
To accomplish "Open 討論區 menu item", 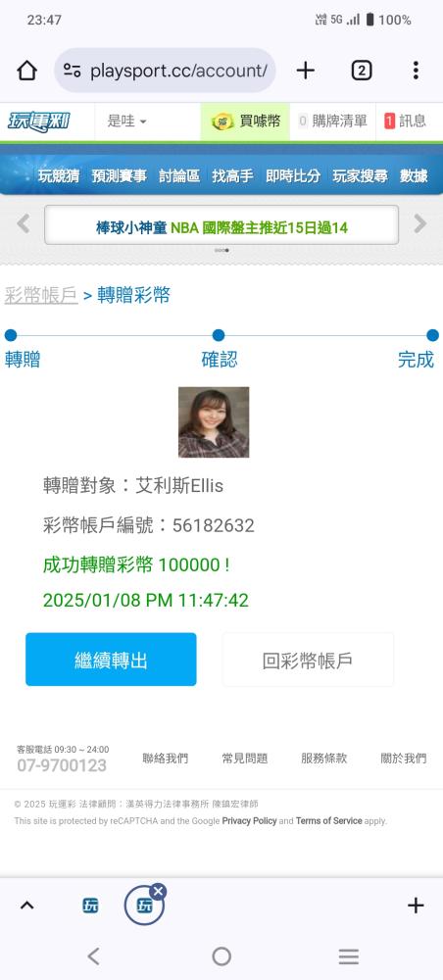I will coord(179,176).
